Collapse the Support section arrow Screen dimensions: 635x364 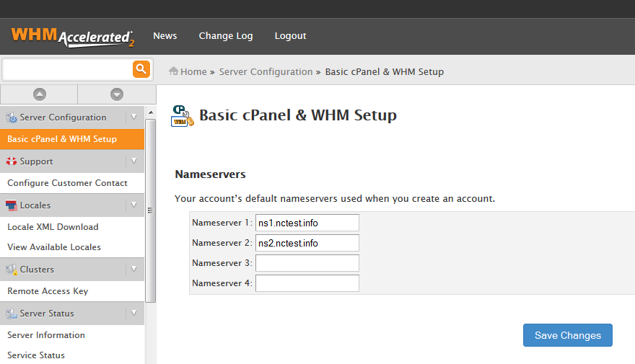click(x=134, y=161)
